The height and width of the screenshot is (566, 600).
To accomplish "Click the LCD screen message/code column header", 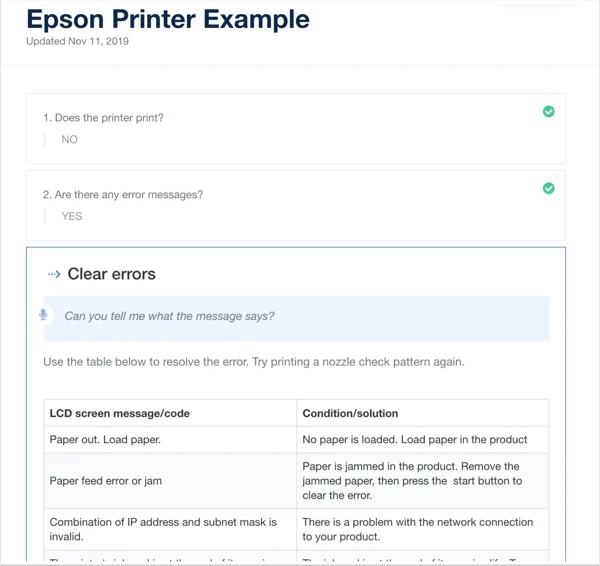I will click(170, 413).
